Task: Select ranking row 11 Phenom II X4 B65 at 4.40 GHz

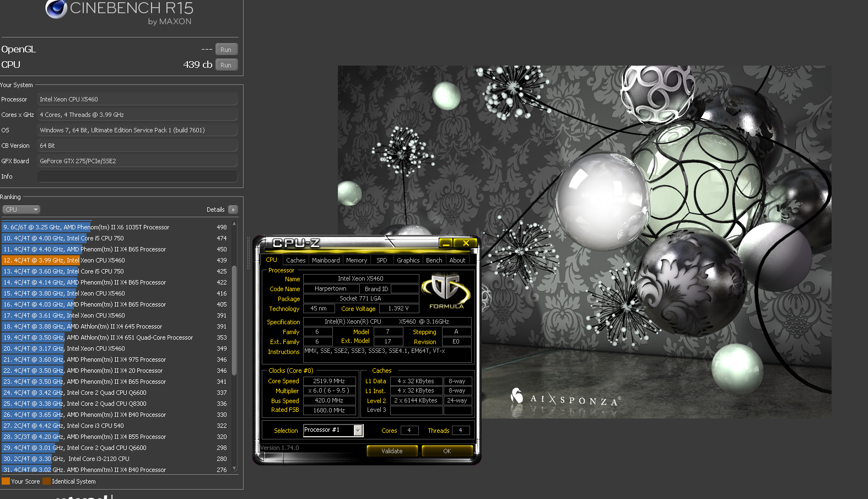Action: (x=115, y=249)
